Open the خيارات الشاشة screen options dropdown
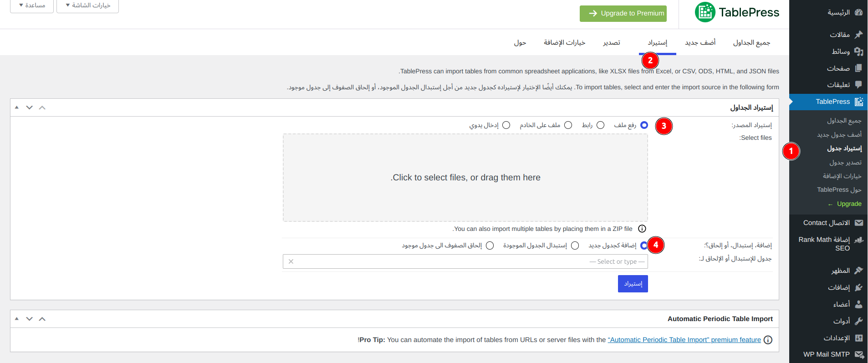The height and width of the screenshot is (363, 868). [x=88, y=5]
